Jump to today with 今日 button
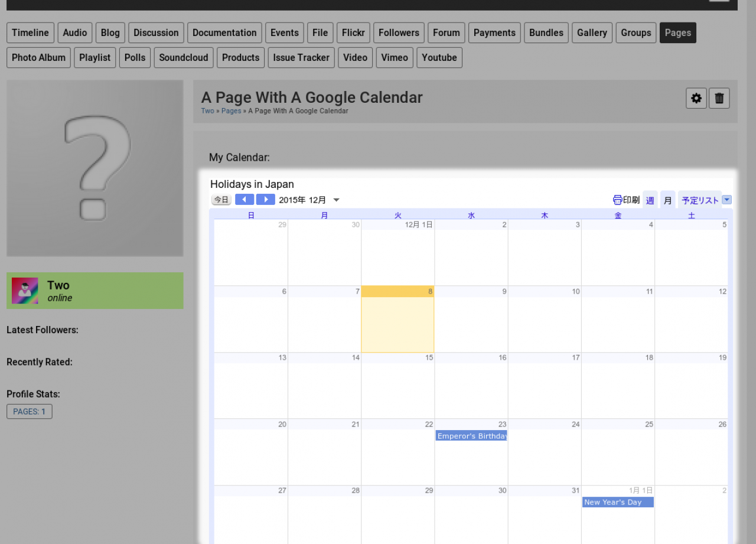756x544 pixels. (221, 200)
